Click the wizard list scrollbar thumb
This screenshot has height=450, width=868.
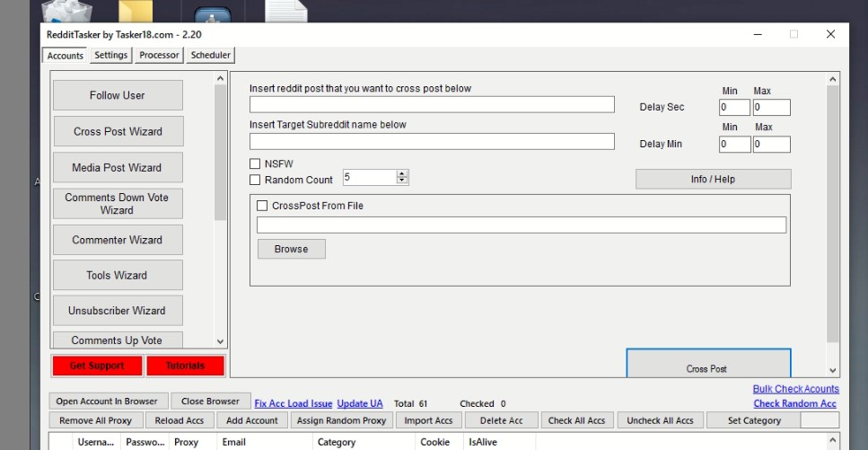click(220, 153)
